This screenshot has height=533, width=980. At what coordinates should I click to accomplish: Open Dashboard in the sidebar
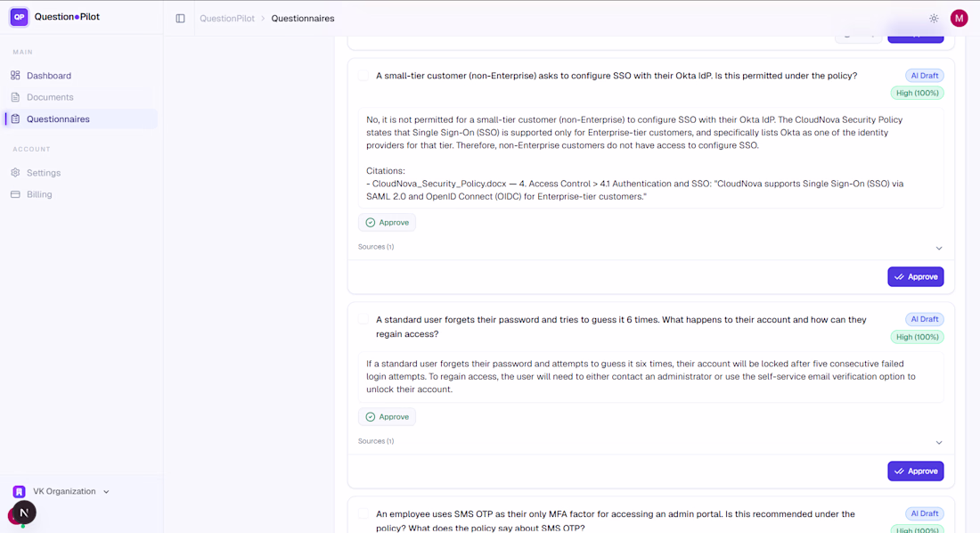(x=81, y=76)
